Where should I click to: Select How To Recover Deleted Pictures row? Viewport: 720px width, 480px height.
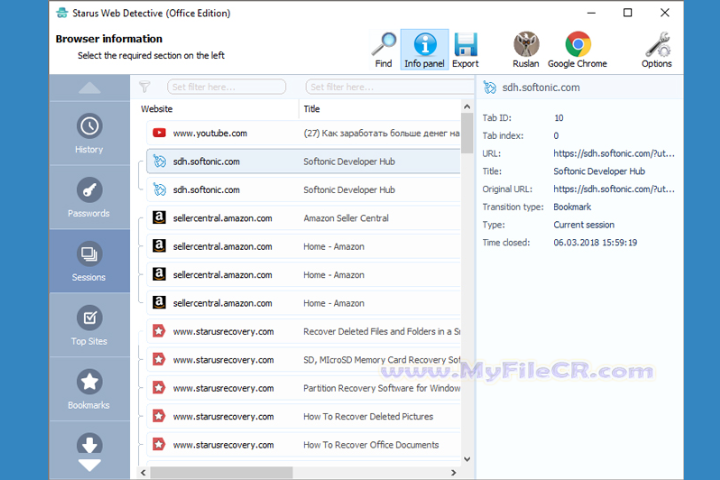(303, 417)
